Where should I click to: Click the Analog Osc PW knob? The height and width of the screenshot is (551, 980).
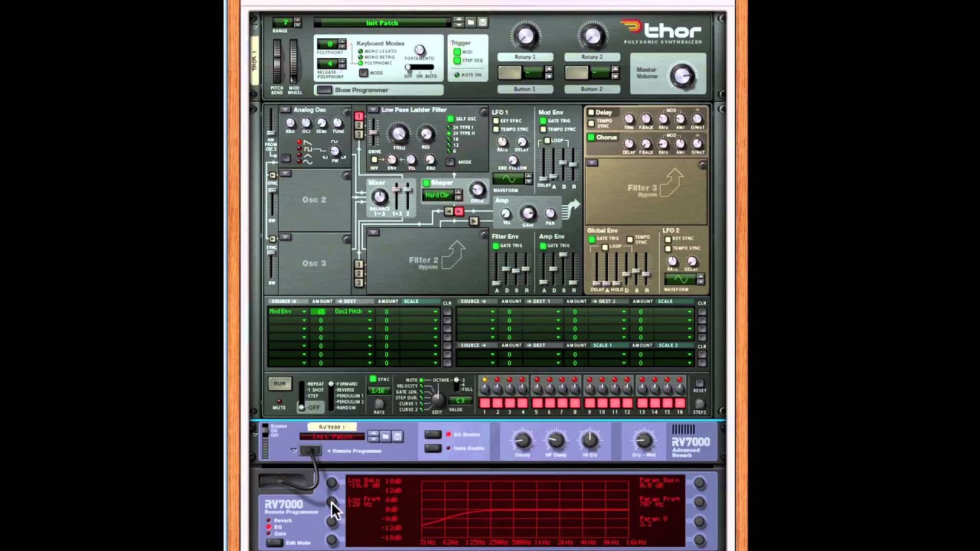[x=335, y=151]
